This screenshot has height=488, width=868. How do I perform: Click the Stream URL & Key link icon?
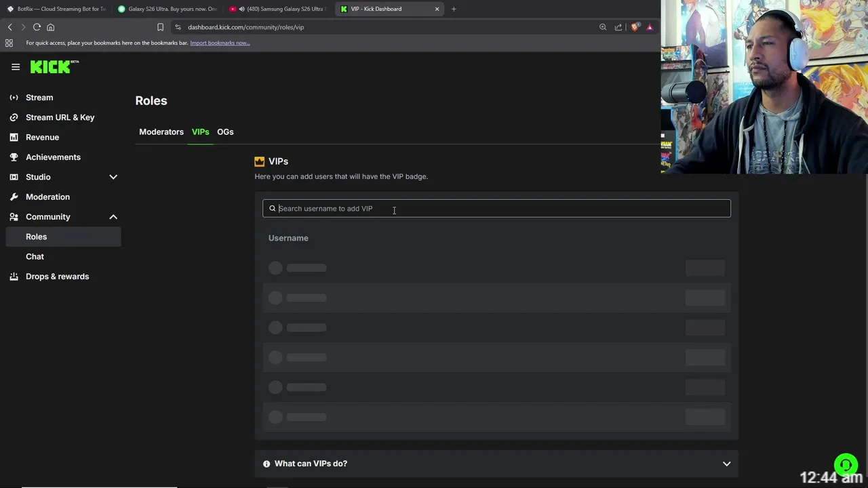click(x=14, y=117)
